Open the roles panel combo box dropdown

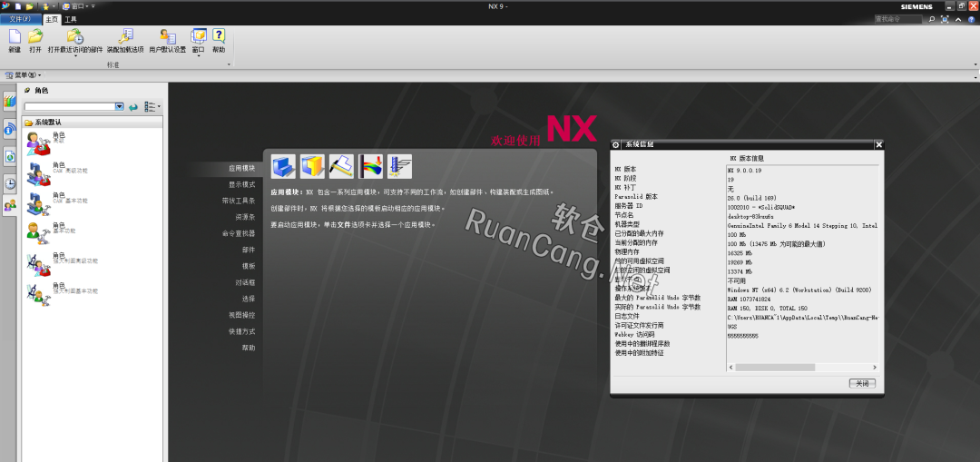pos(119,106)
